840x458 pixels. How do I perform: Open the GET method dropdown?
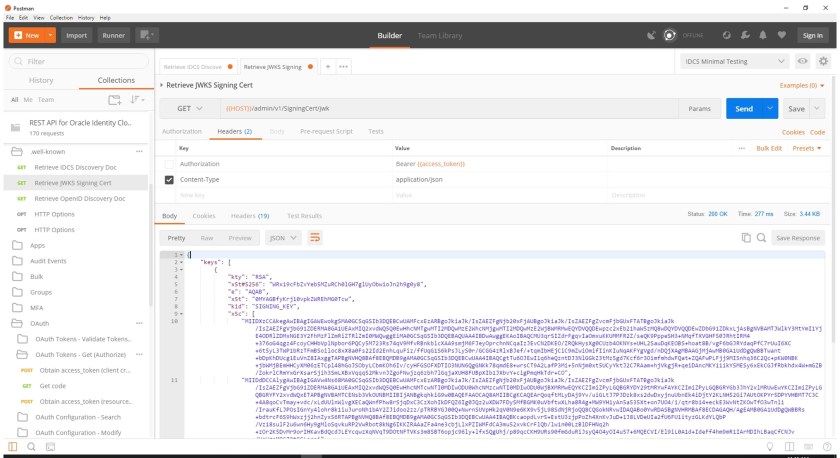point(190,108)
